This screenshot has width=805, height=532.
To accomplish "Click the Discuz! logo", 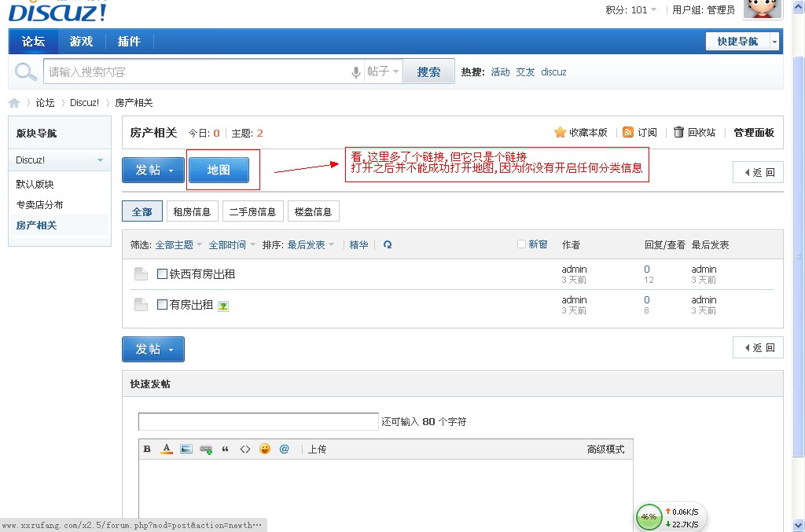I will pos(57,11).
